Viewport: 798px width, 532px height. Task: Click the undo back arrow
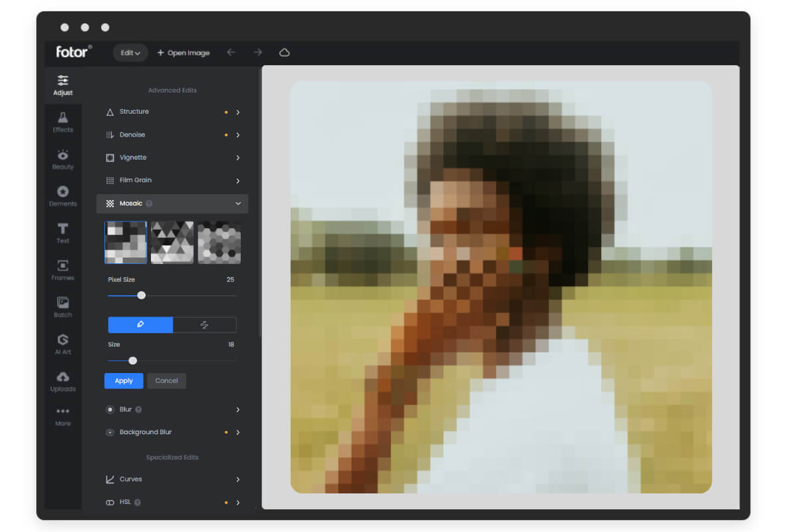click(231, 53)
